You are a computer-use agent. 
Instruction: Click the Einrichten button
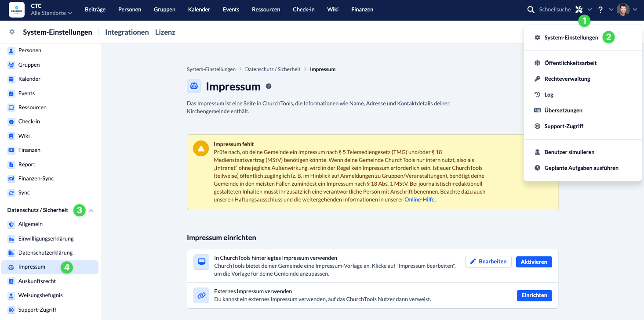tap(534, 295)
